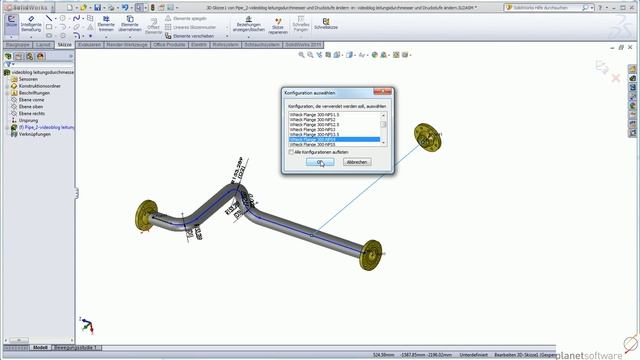Open the Bewegungsstudie 1 tab
Screen dimensions: 640x360
coord(76,348)
